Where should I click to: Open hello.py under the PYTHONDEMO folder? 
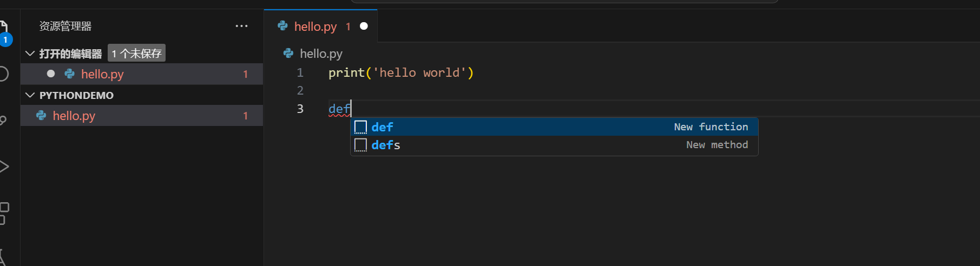(142, 116)
